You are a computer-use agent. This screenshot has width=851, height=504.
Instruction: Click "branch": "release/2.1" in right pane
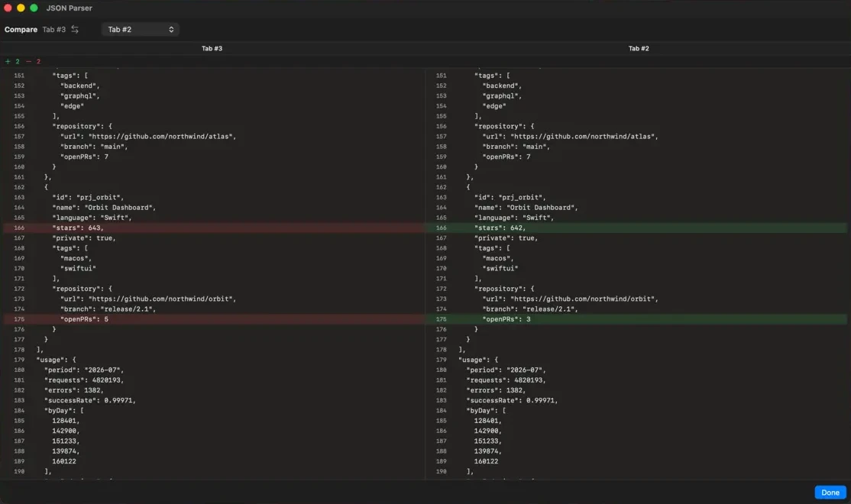point(530,309)
